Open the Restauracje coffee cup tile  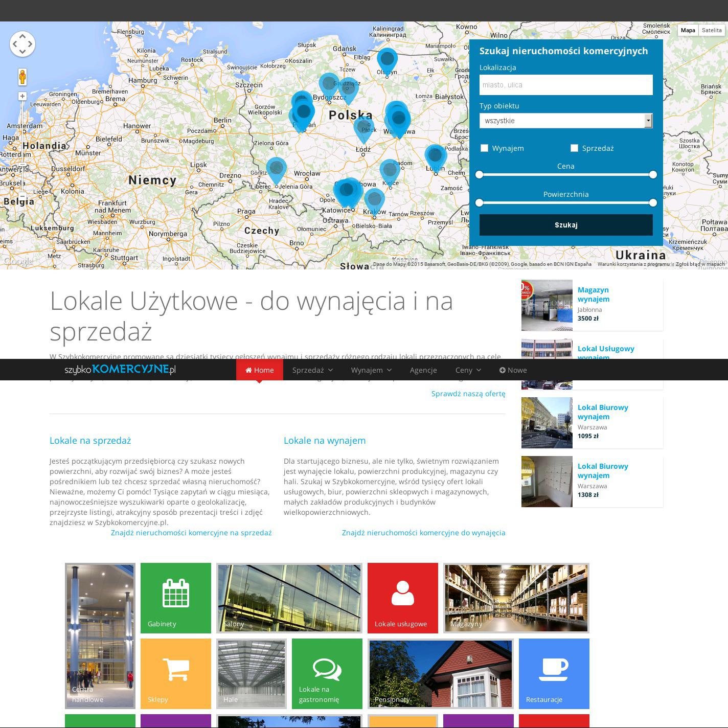click(554, 674)
